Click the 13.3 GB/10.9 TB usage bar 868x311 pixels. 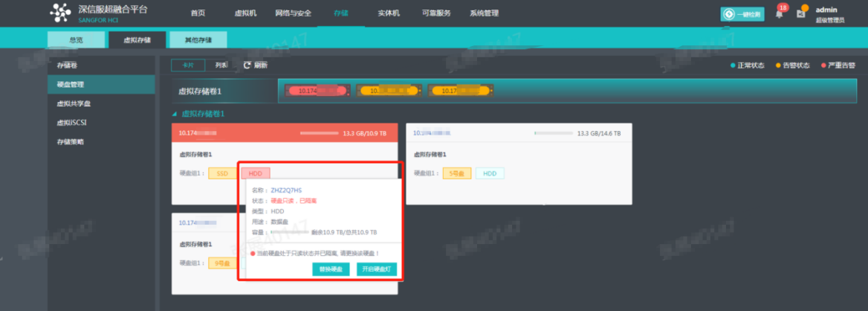320,133
